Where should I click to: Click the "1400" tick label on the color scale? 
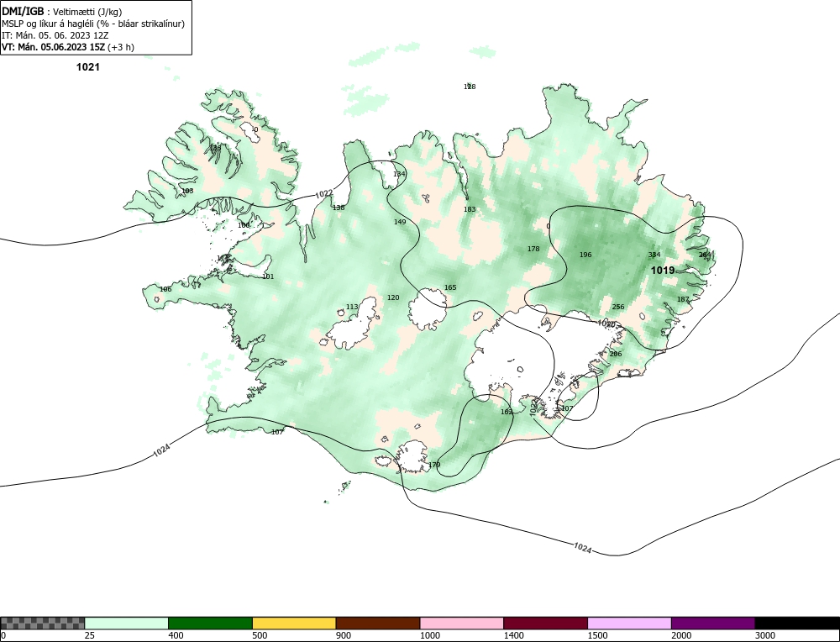514,635
